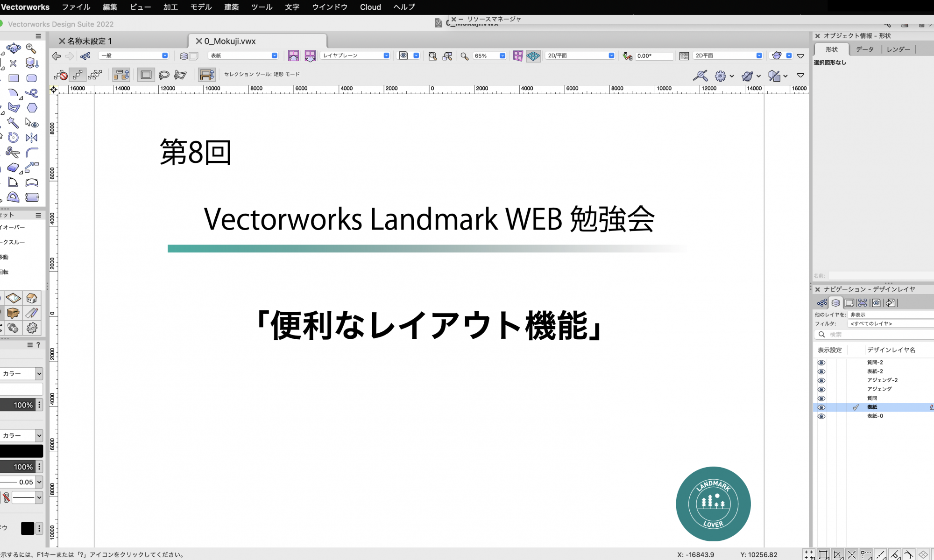Adjust the pen opacity 100% slider
This screenshot has height=560, width=934.
[x=18, y=467]
